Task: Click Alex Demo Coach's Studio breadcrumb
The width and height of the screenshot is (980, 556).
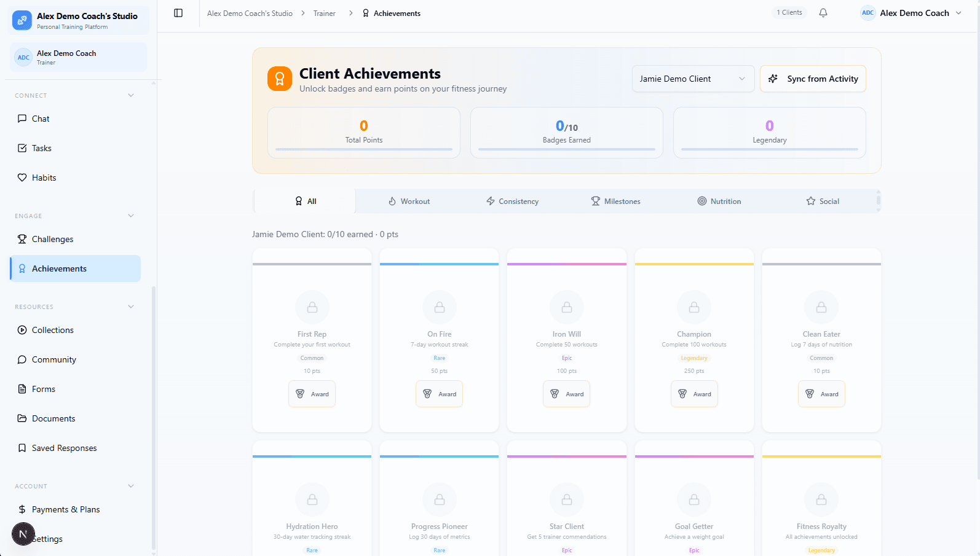Action: click(x=250, y=14)
